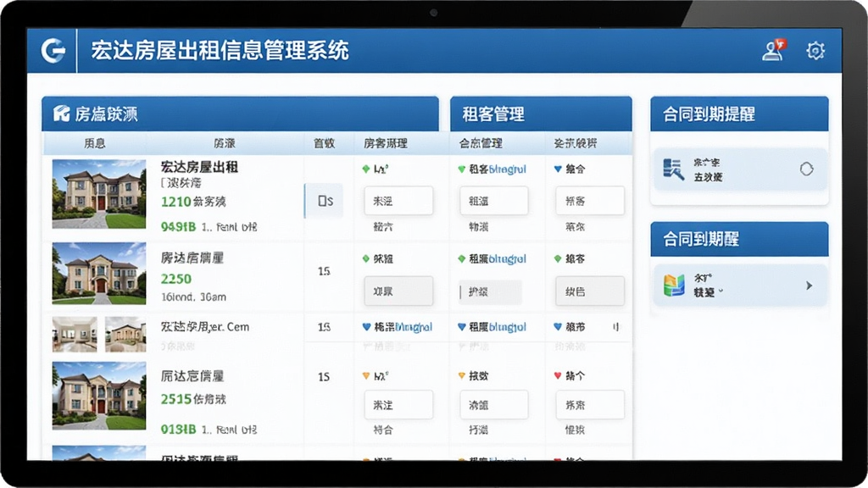The image size is (868, 488).
Task: Click the green price 2515
Action: point(176,399)
